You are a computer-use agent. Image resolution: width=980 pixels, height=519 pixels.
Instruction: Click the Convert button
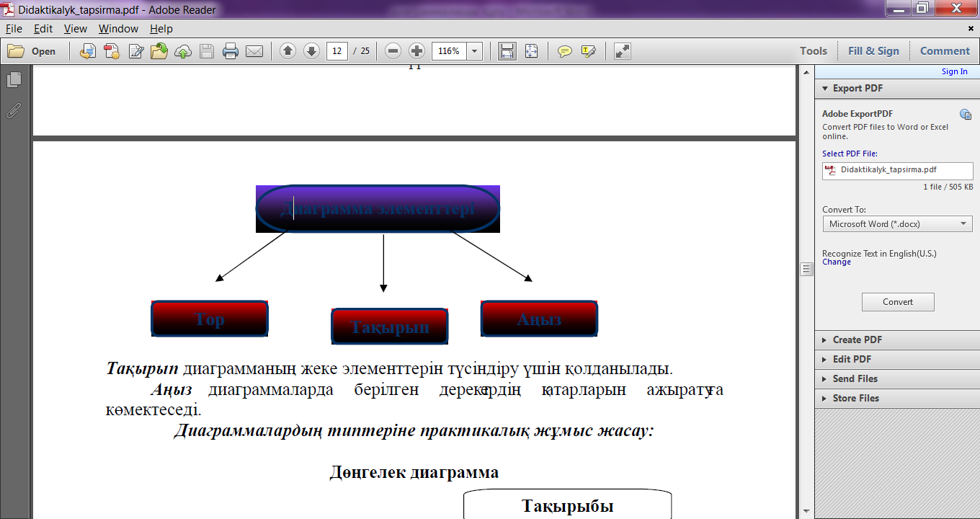[x=898, y=302]
